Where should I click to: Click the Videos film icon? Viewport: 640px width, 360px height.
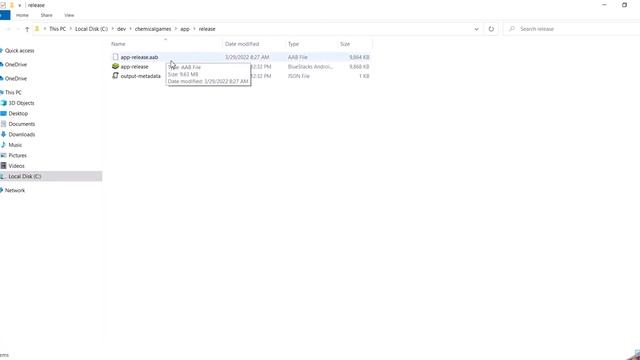[4, 166]
